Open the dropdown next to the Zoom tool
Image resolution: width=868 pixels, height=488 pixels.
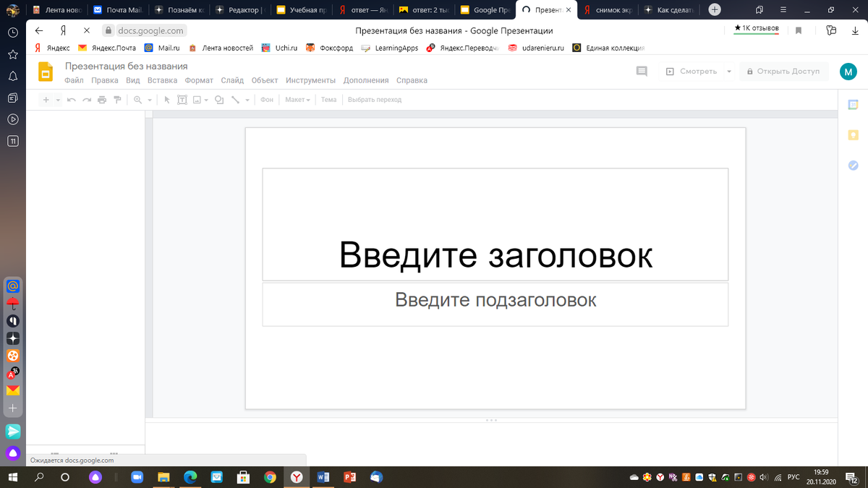[x=149, y=100]
